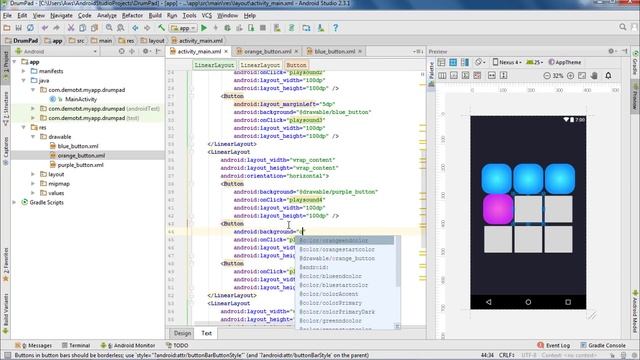Image resolution: width=640 pixels, height=360 pixels.
Task: Collapse the app module node
Action: click(15, 62)
